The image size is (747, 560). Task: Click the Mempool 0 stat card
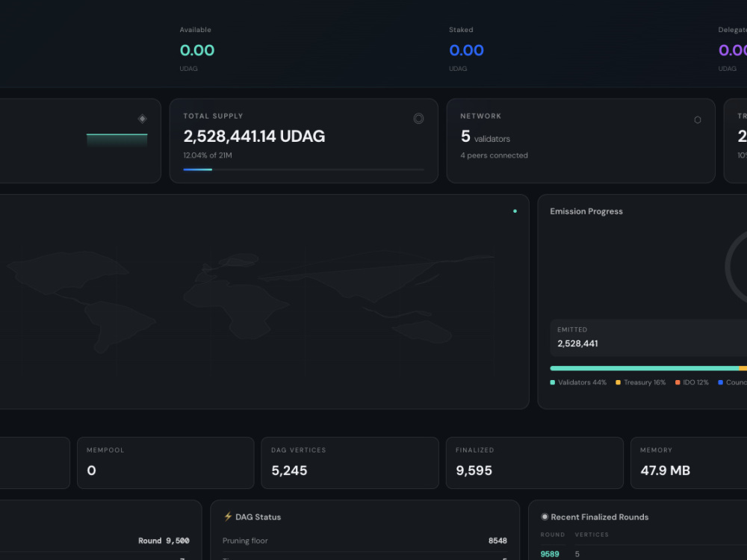point(165,463)
